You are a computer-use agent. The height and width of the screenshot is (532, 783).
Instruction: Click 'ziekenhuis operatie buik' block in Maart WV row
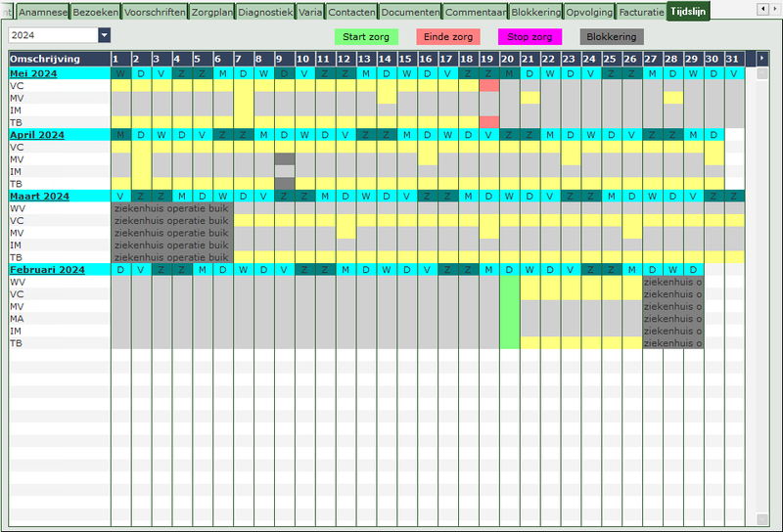tap(172, 208)
